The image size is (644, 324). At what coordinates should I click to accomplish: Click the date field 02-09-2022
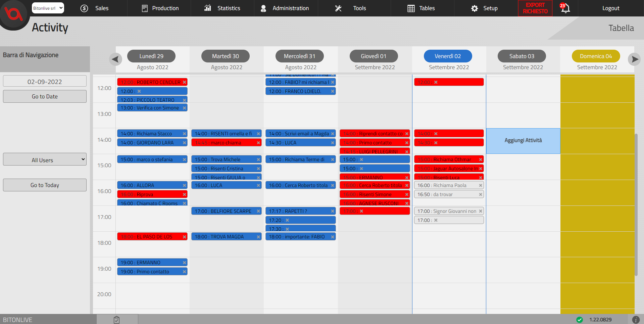click(x=45, y=82)
